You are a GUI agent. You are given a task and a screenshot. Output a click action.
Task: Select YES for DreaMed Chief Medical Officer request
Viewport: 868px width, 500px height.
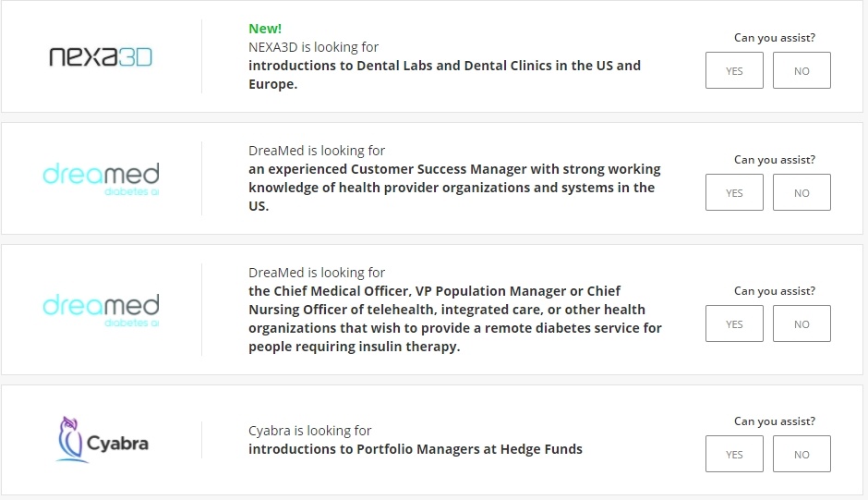coord(734,323)
